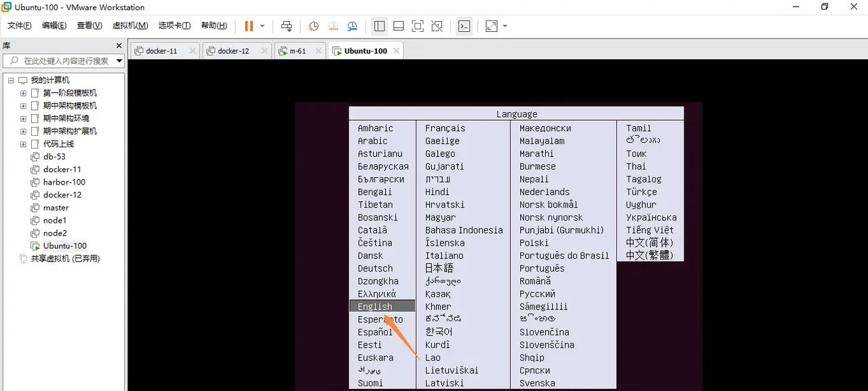Send Ctrl+Alt+Del to the guest OS

click(x=286, y=26)
